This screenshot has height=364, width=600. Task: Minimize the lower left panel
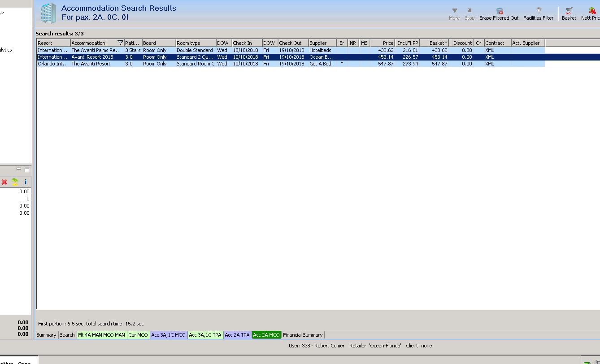tap(19, 169)
